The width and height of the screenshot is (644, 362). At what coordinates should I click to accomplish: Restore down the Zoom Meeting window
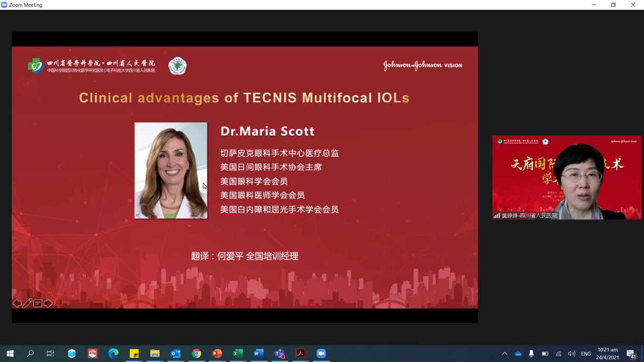[x=613, y=5]
